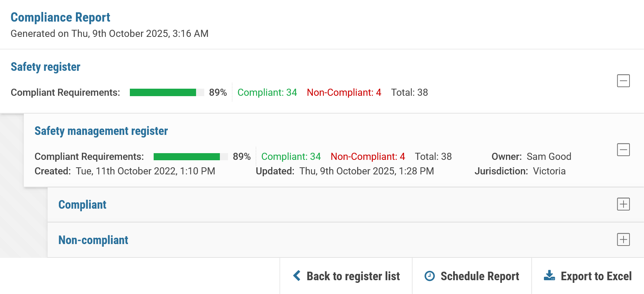Expand the Non-compliant section plus icon
The height and width of the screenshot is (294, 644).
(x=623, y=239)
